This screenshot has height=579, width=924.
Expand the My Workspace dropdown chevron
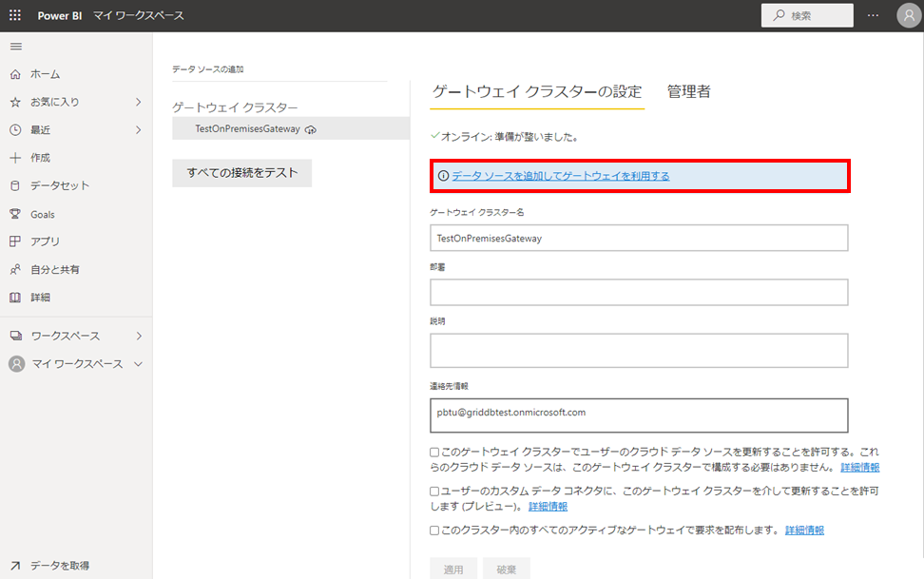[138, 364]
